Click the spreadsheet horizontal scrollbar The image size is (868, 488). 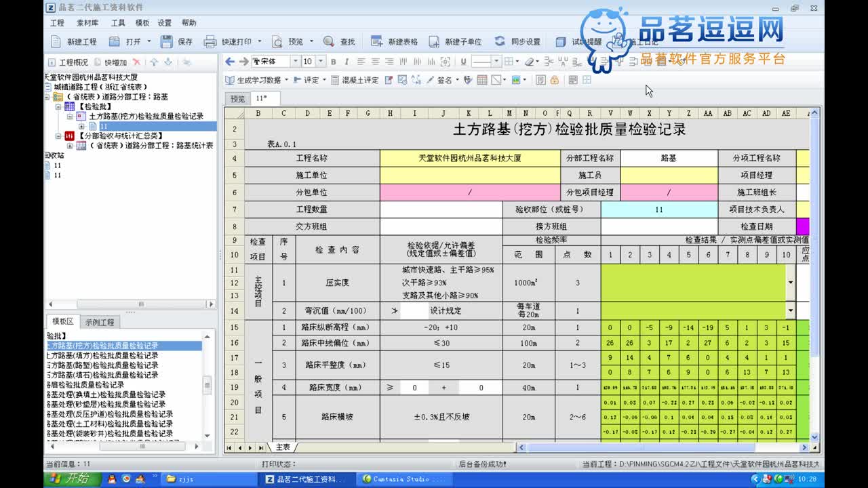(x=664, y=447)
